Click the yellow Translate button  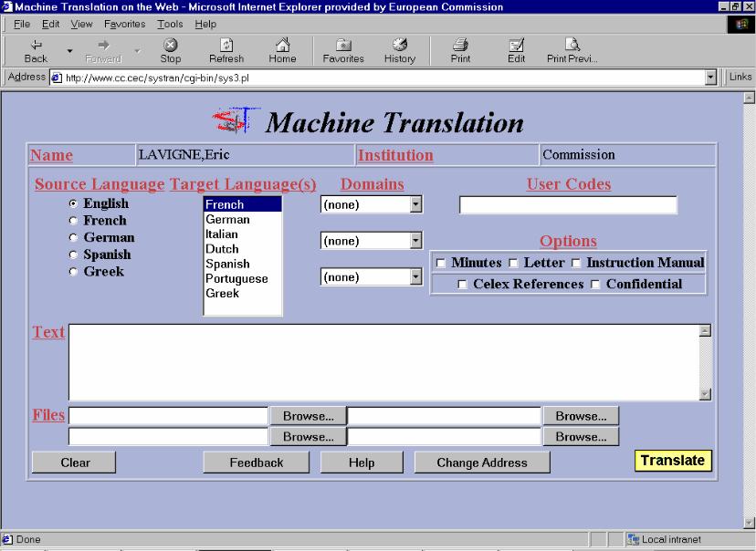[673, 461]
